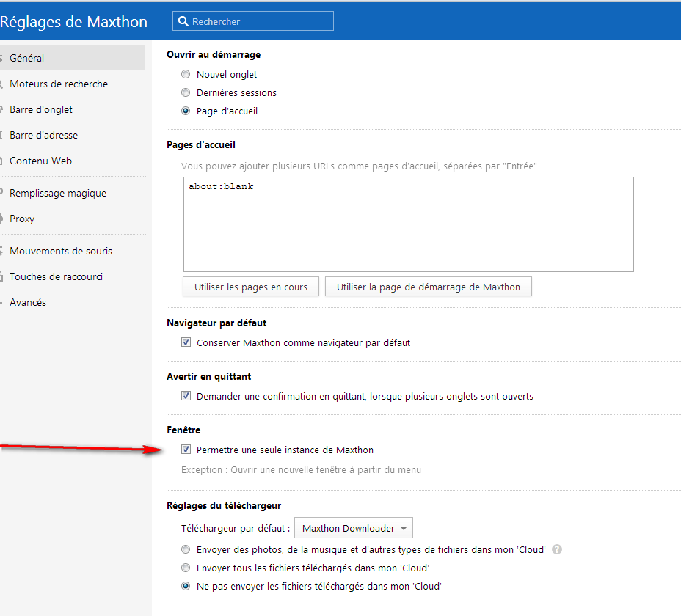Click the search magnifier icon
681x616 pixels.
coord(183,21)
